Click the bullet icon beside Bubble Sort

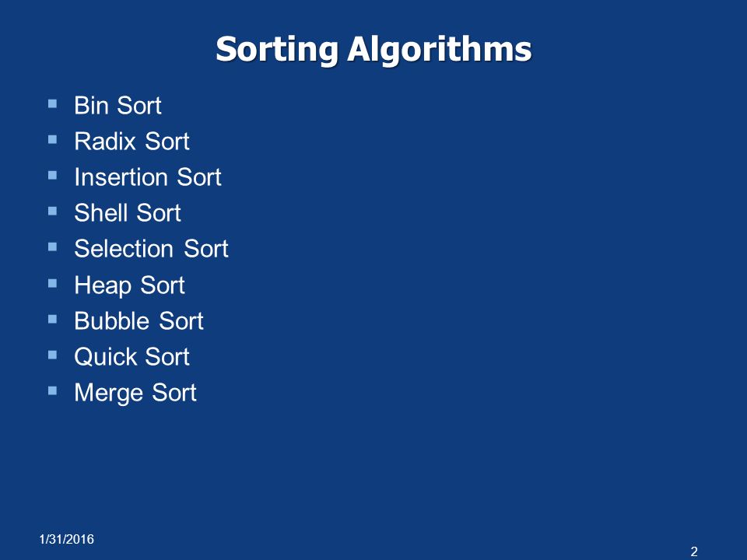click(x=52, y=319)
